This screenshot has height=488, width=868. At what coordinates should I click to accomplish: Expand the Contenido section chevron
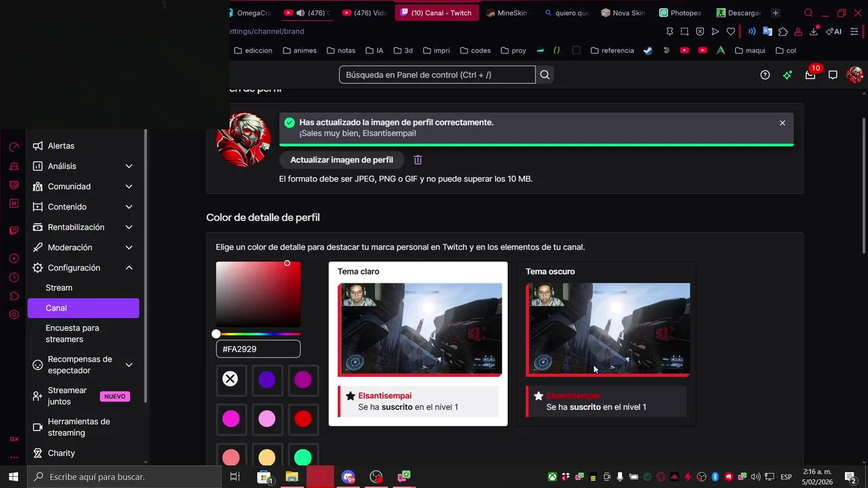tap(129, 207)
